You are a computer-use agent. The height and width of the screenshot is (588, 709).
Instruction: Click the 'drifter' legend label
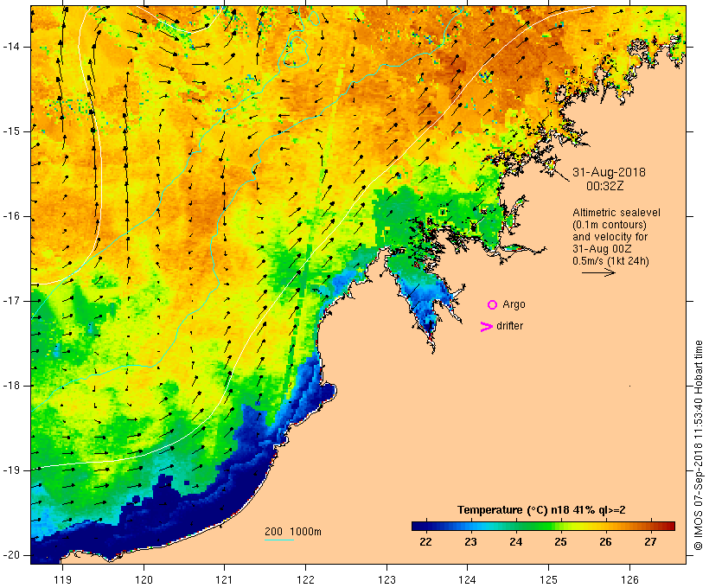pos(509,326)
